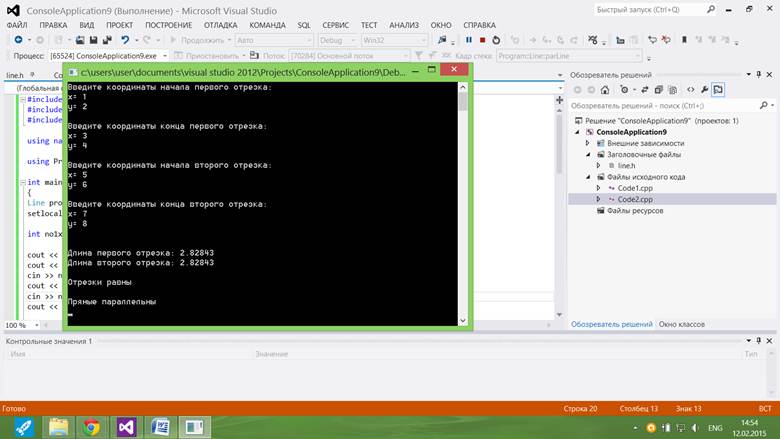
Task: Click the search magnifier in Quick Launch
Action: [711, 9]
